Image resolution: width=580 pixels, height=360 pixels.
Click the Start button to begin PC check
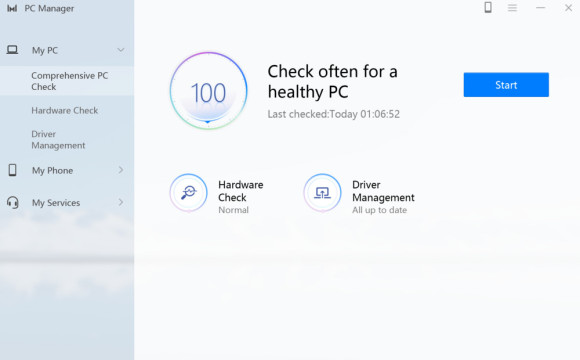(506, 85)
